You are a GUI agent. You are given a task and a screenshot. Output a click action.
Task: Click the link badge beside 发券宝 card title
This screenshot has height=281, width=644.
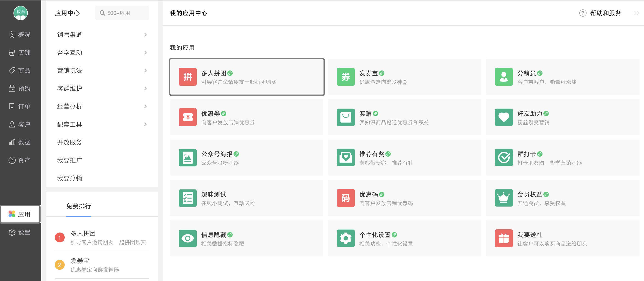tap(382, 73)
